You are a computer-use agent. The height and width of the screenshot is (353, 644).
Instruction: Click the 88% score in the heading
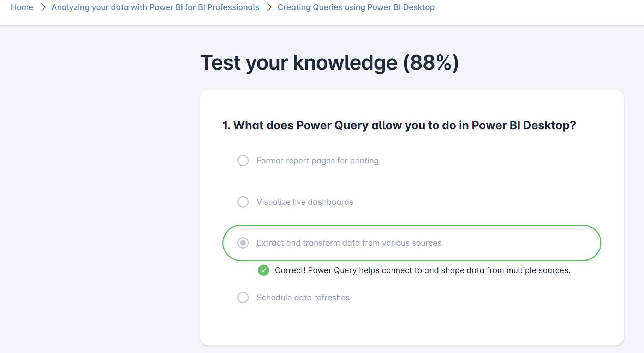tap(431, 63)
